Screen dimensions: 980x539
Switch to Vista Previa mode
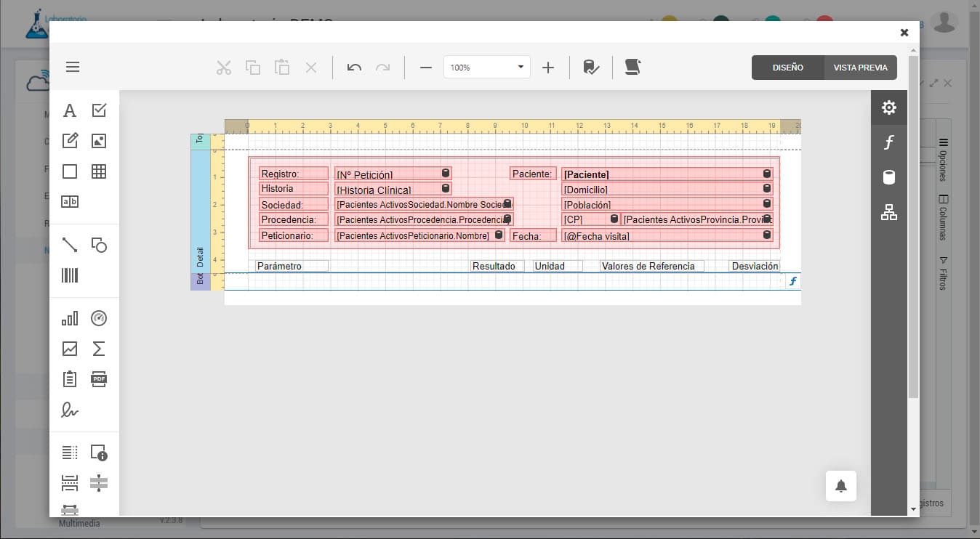pos(860,68)
